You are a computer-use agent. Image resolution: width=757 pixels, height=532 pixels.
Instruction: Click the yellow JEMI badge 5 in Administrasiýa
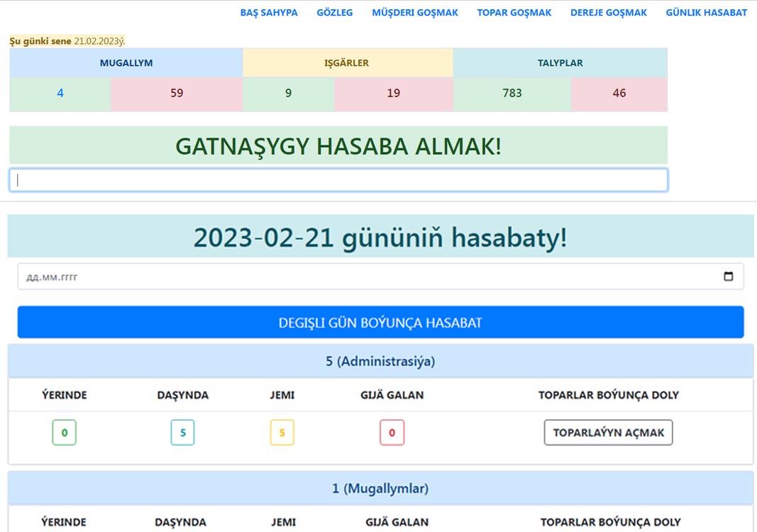[282, 433]
